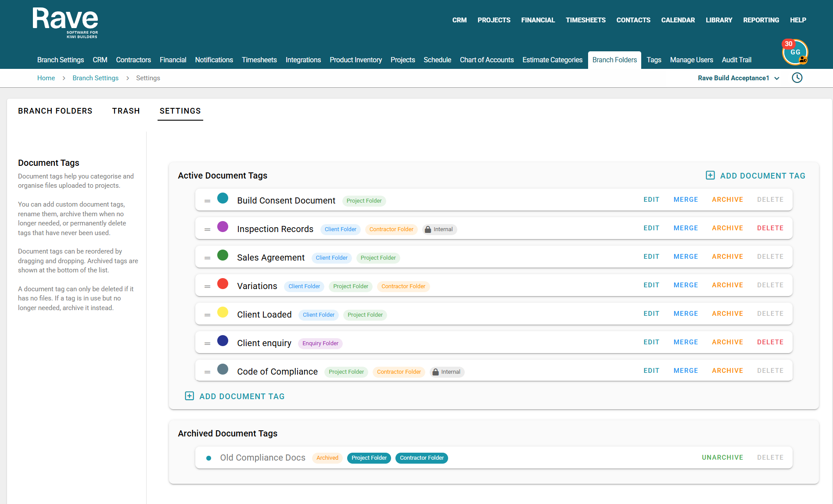Click the plus icon beside bottom Add Document Tag
The width and height of the screenshot is (833, 504).
pyautogui.click(x=189, y=396)
